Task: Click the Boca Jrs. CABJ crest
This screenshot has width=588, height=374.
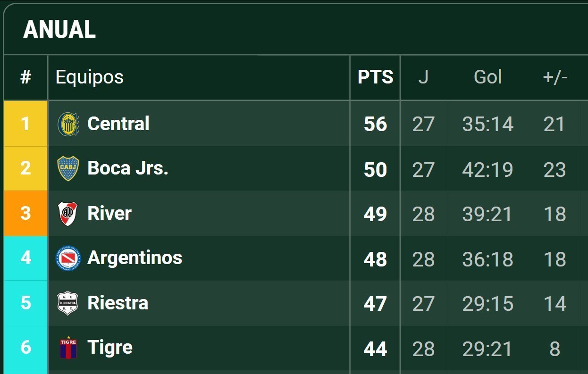Action: pos(68,169)
